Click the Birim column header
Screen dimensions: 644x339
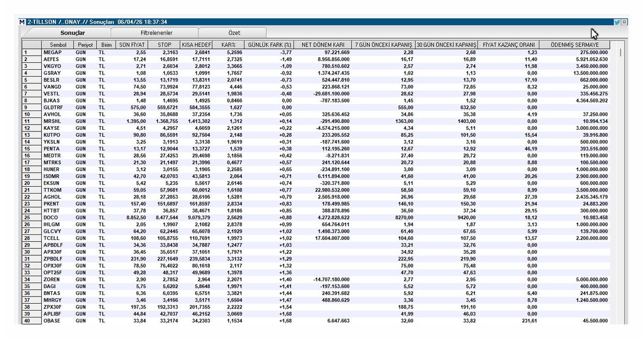[x=106, y=45]
